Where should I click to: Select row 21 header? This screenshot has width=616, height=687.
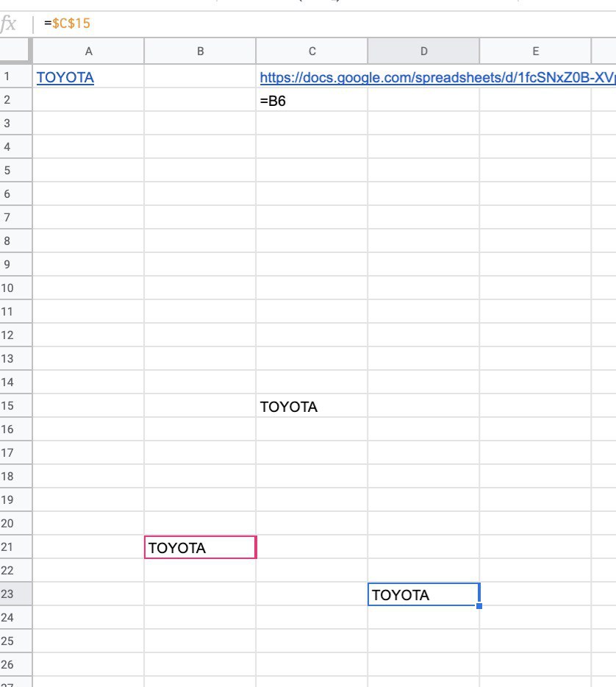15,547
